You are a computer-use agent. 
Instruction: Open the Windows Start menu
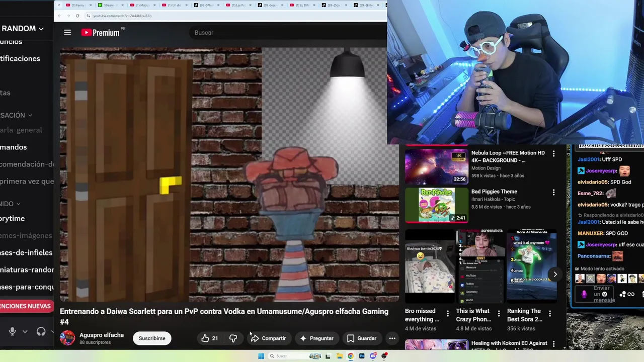[x=261, y=356]
